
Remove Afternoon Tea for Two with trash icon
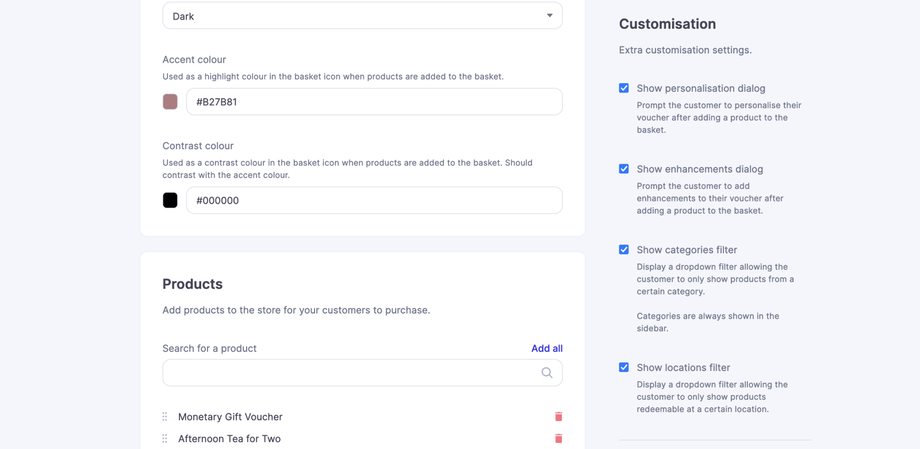558,439
